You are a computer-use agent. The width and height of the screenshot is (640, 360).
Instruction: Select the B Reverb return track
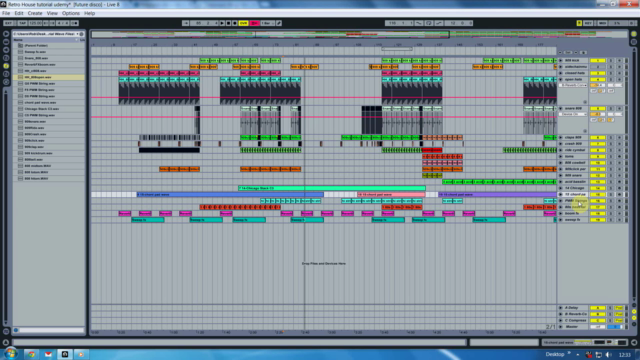(x=576, y=314)
